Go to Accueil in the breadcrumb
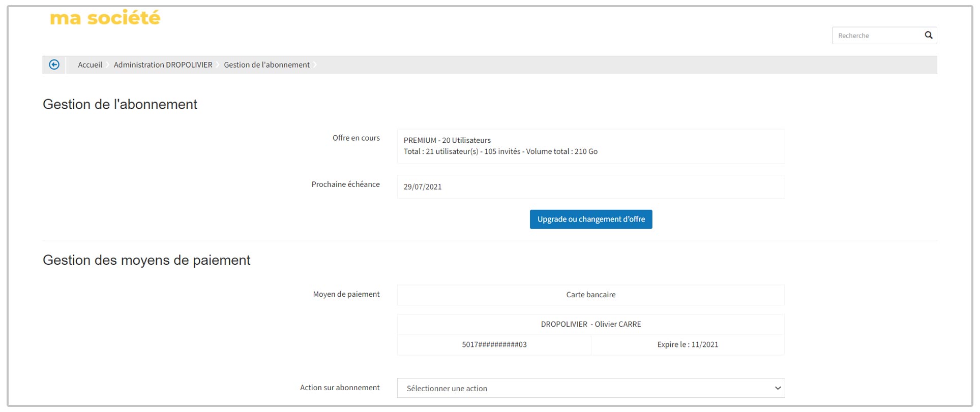 (x=90, y=65)
